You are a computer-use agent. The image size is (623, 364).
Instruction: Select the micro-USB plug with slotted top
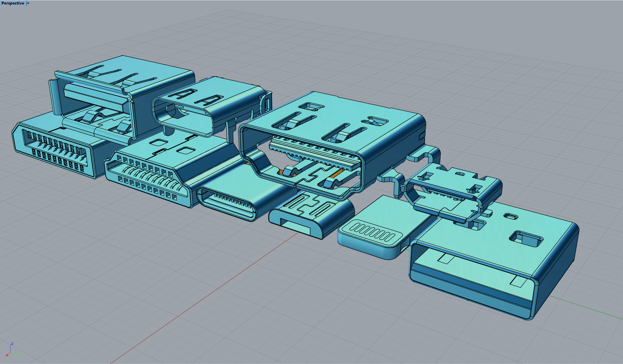coord(311,215)
